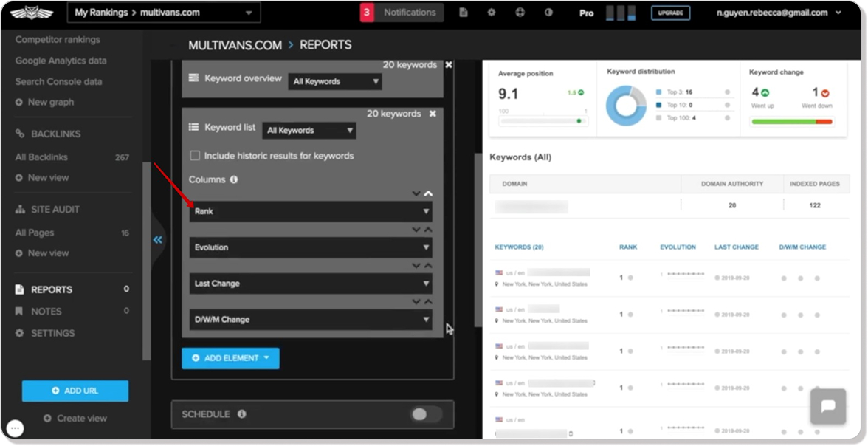
Task: Move Evolution column down arrow
Action: pyautogui.click(x=416, y=230)
